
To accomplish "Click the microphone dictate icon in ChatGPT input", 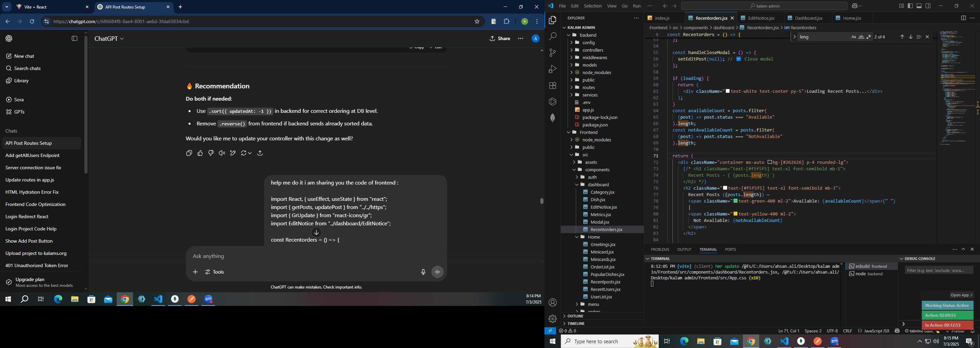I will [x=423, y=272].
